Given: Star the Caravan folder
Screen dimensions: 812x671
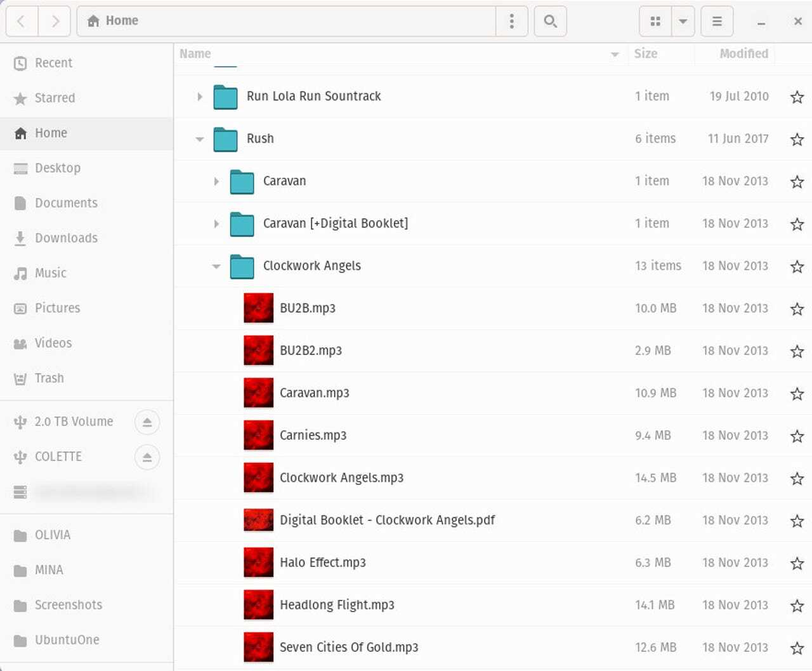Looking at the screenshot, I should click(x=797, y=182).
